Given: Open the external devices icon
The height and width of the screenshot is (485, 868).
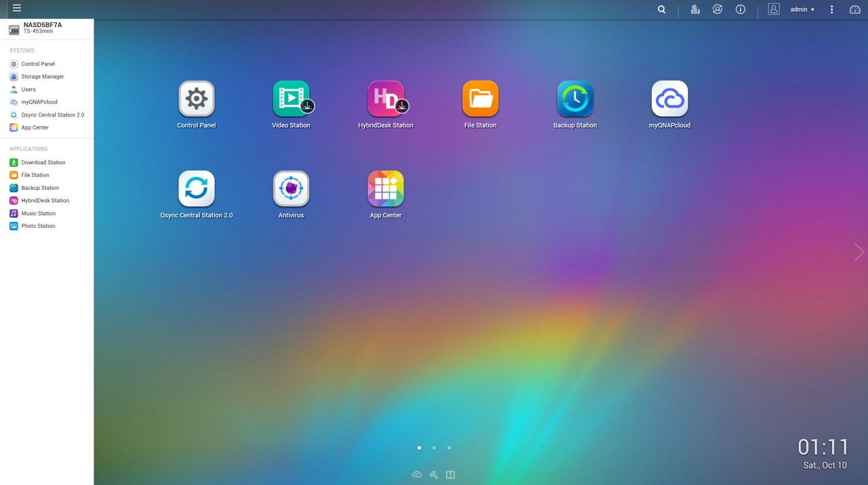Looking at the screenshot, I should point(717,9).
